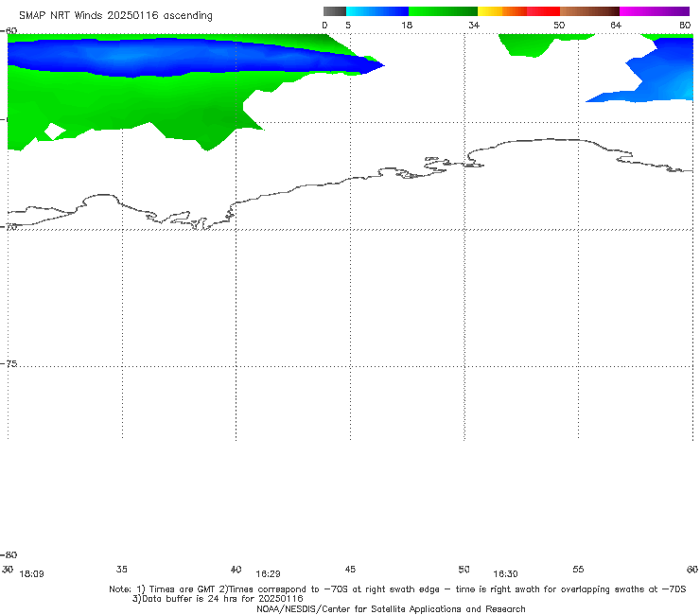The width and height of the screenshot is (700, 615).
Task: Click the 'Times are GMT' note line
Action: tap(397, 589)
